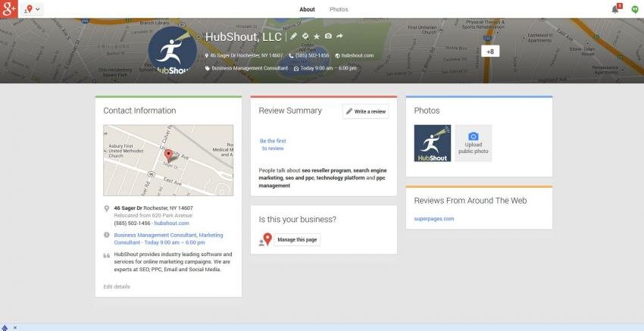Click the Write a review button
This screenshot has height=331, width=644.
tap(365, 111)
